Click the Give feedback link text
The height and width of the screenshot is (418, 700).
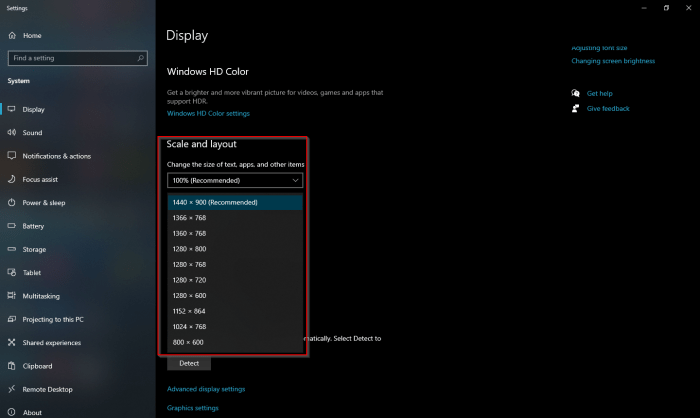pyautogui.click(x=608, y=109)
